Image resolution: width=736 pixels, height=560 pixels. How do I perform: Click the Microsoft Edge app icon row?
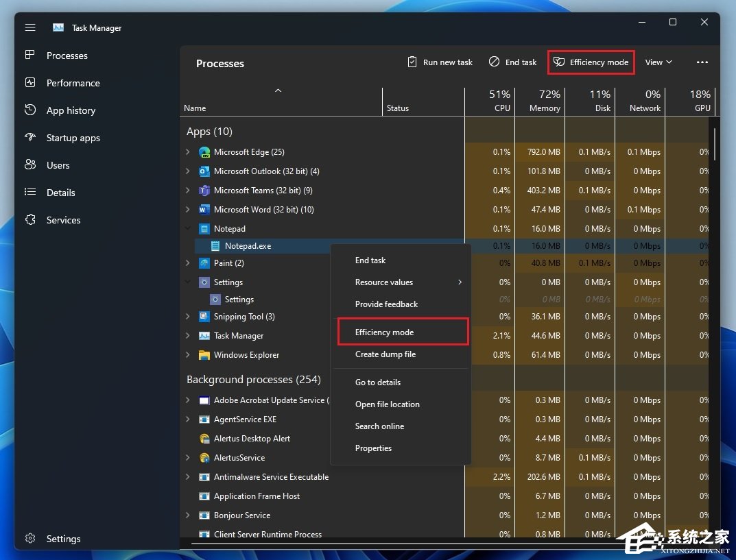204,152
